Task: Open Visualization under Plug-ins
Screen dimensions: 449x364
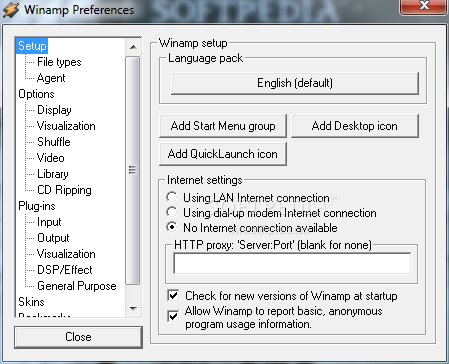Action: [66, 254]
